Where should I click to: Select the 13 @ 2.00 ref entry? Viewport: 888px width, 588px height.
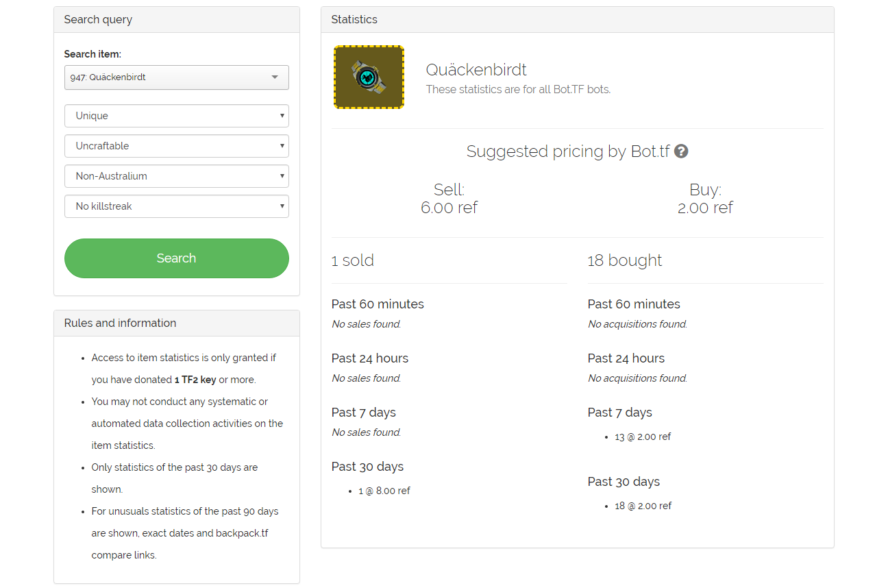coord(643,437)
